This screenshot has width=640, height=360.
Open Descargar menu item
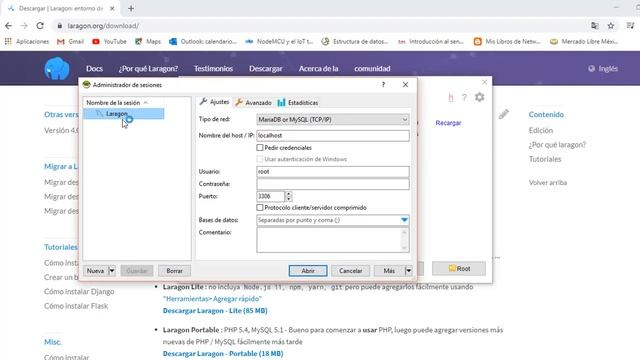pos(266,69)
